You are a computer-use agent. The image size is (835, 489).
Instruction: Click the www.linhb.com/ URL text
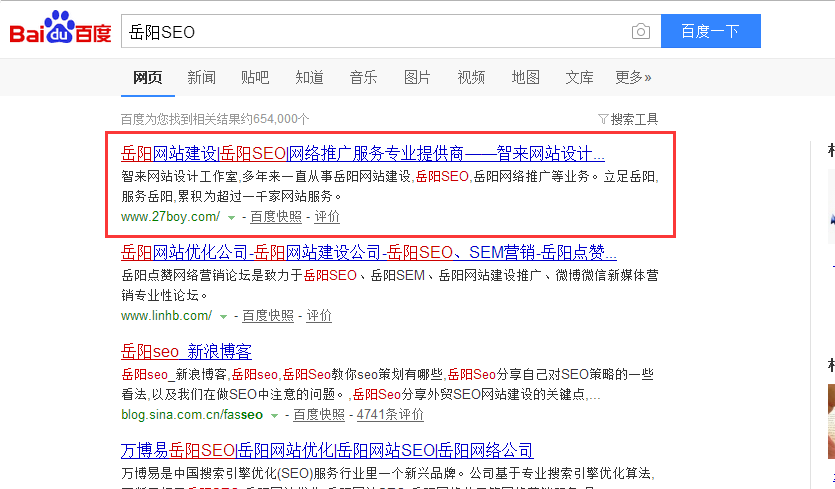click(167, 316)
